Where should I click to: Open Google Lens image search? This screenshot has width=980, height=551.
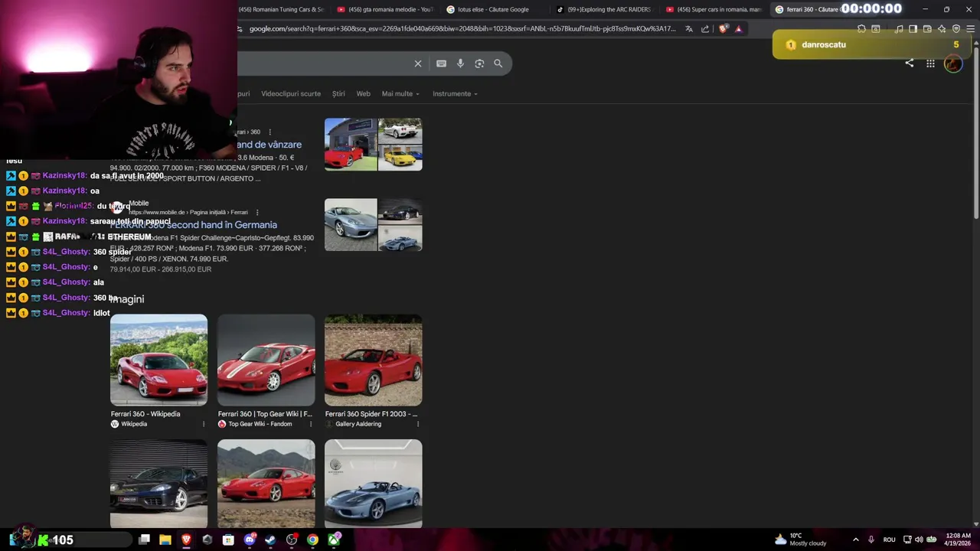pyautogui.click(x=479, y=64)
